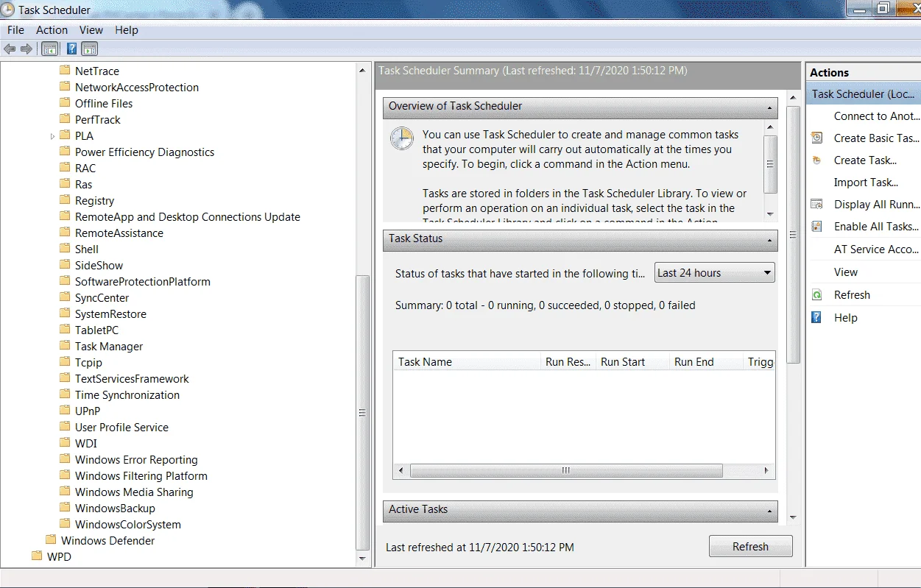Viewport: 921px width, 588px height.
Task: Select the Windows Error Reporting folder
Action: pos(136,459)
